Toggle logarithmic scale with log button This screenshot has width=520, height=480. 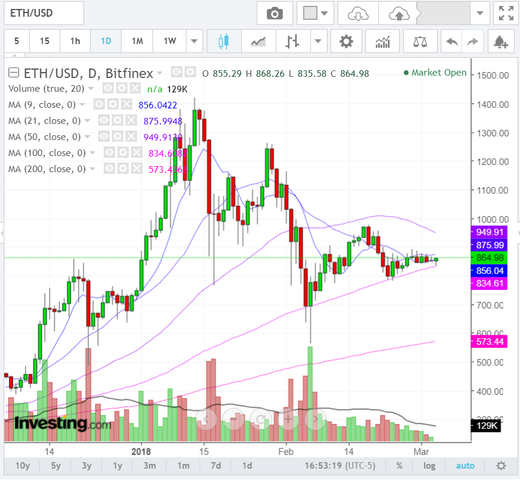(x=429, y=466)
